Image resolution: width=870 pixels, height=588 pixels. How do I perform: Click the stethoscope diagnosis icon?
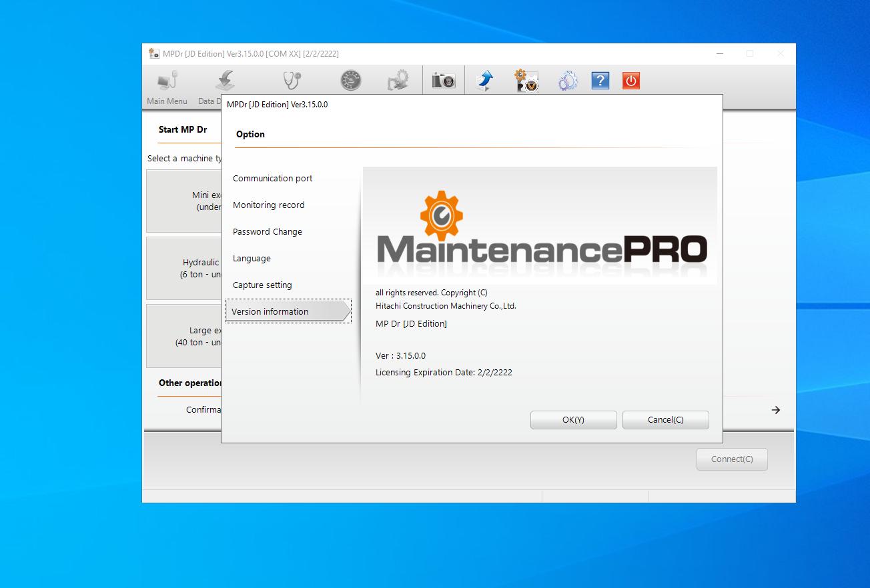(x=292, y=79)
